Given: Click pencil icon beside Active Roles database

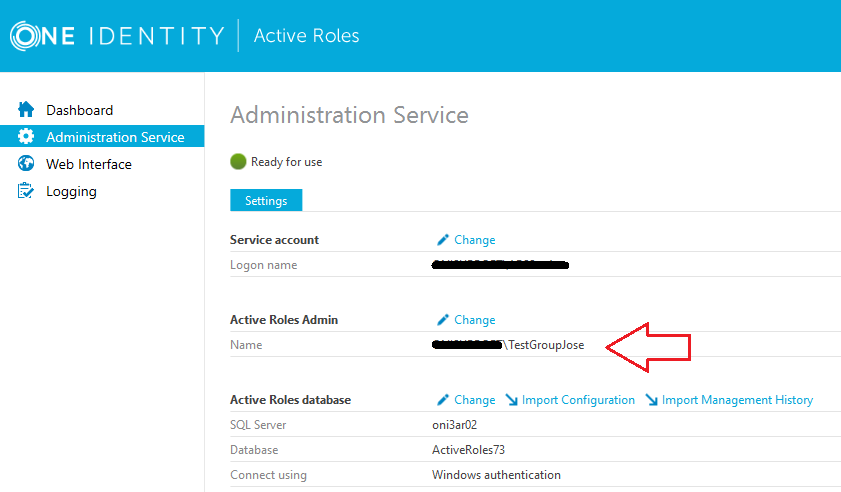Looking at the screenshot, I should pos(443,400).
